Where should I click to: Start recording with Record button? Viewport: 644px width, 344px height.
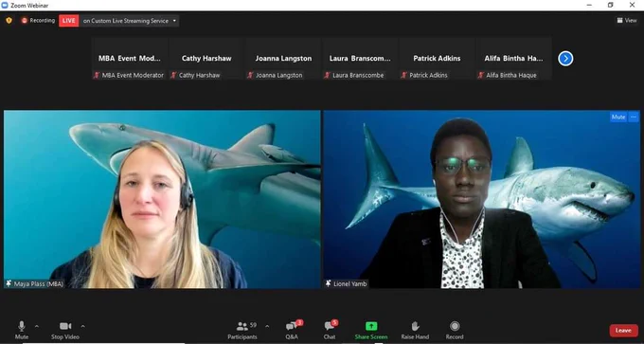click(x=455, y=330)
